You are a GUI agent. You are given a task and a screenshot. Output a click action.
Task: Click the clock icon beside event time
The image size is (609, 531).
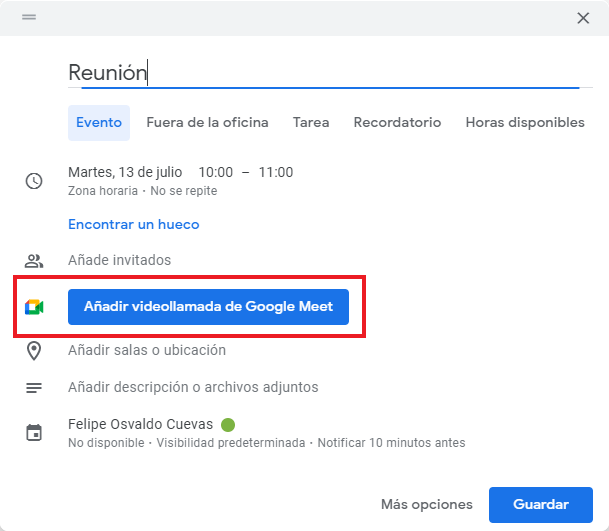click(34, 181)
